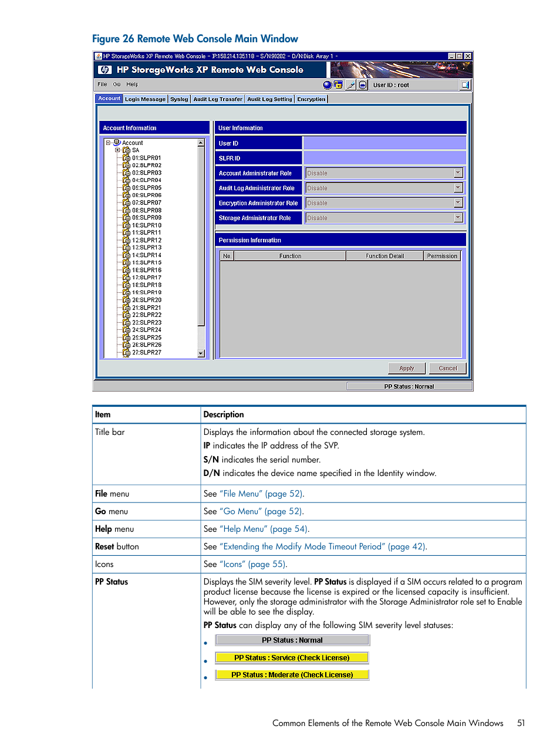Click the pen edit icon in toolbar
This screenshot has width=560, height=746.
point(351,85)
